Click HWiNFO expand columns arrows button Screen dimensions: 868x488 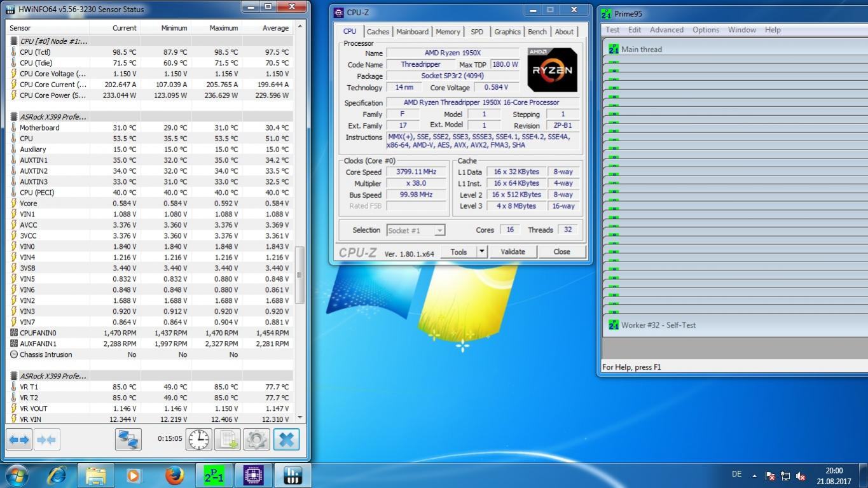tap(20, 440)
